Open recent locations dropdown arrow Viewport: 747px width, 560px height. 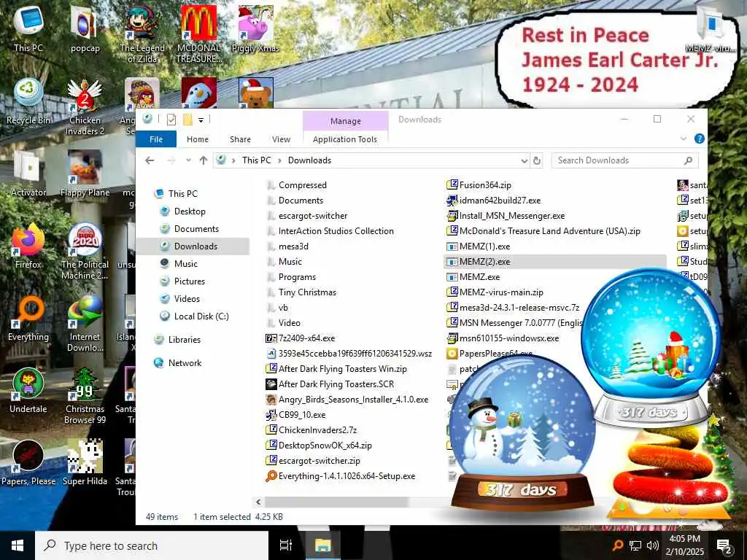189,160
